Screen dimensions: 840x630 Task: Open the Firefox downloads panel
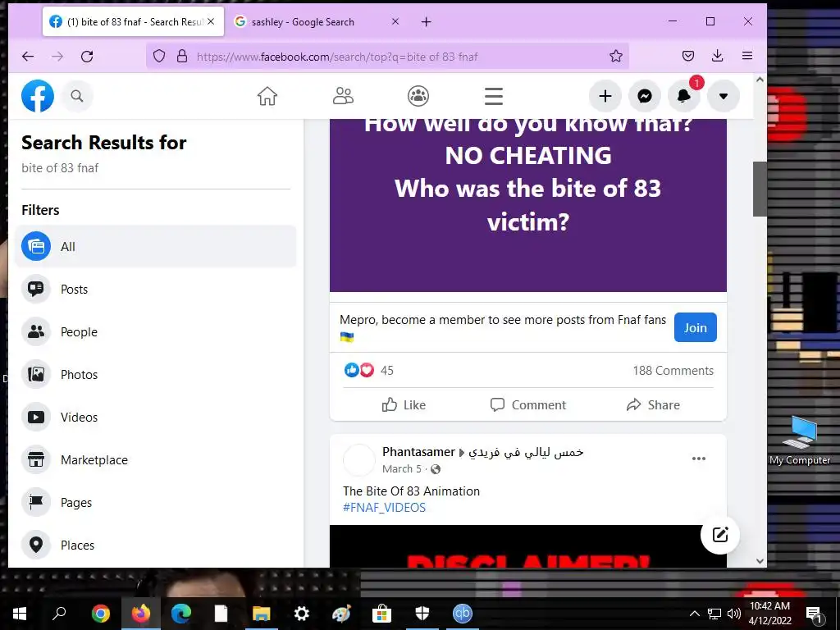point(718,56)
